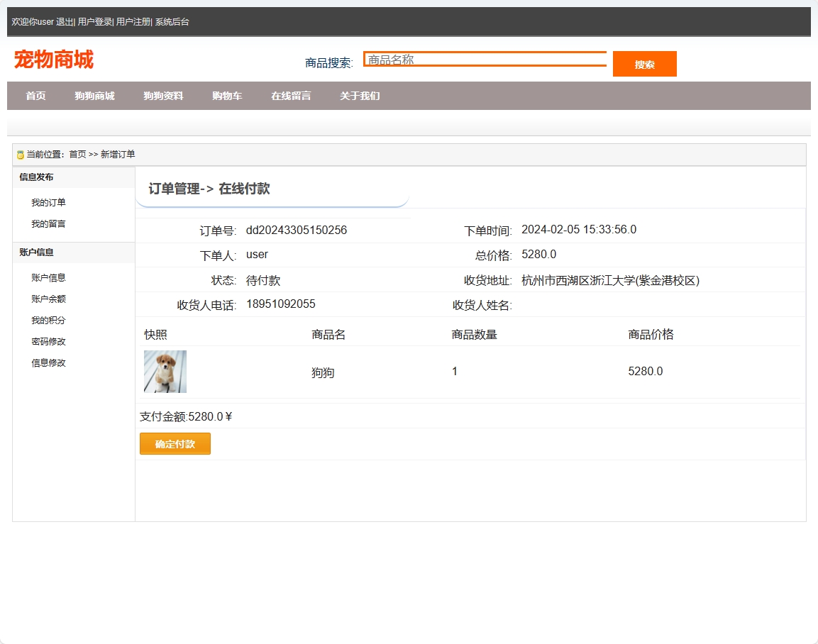The width and height of the screenshot is (818, 644).
Task: Select 在线留言 from the navigation bar
Action: 291,96
